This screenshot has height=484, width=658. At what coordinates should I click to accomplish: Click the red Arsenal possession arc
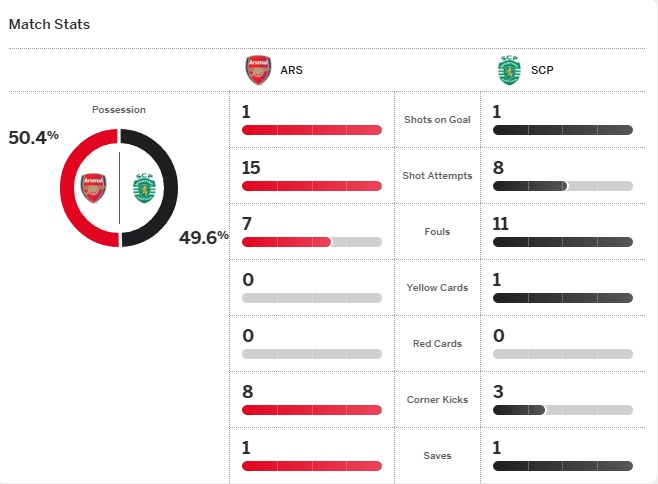pos(68,187)
